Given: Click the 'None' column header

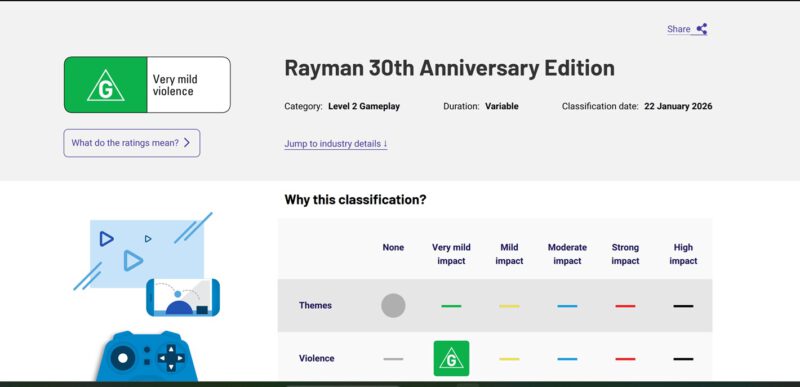Looking at the screenshot, I should [x=393, y=247].
